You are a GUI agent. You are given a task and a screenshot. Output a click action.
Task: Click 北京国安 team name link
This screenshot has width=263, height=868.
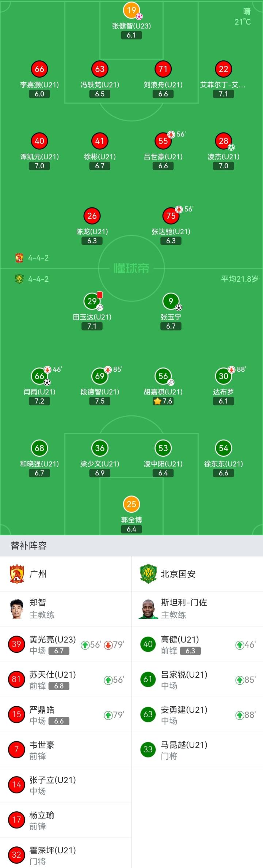pyautogui.click(x=178, y=574)
